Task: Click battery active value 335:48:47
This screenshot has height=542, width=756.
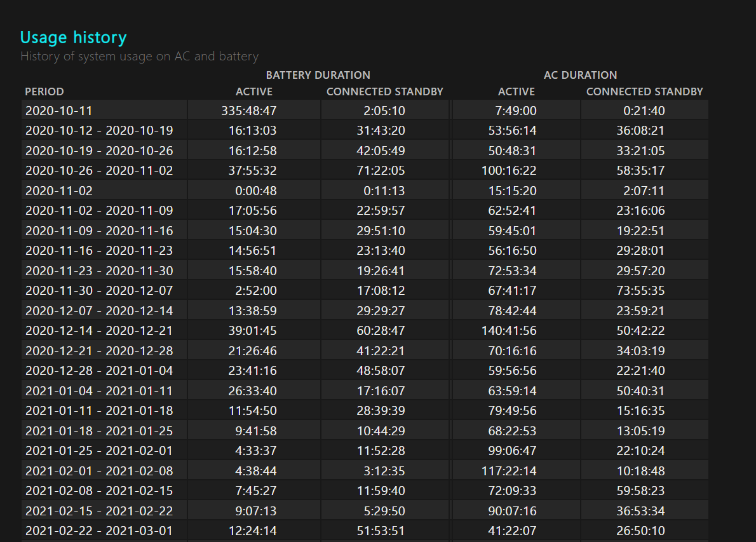Action: pyautogui.click(x=249, y=111)
